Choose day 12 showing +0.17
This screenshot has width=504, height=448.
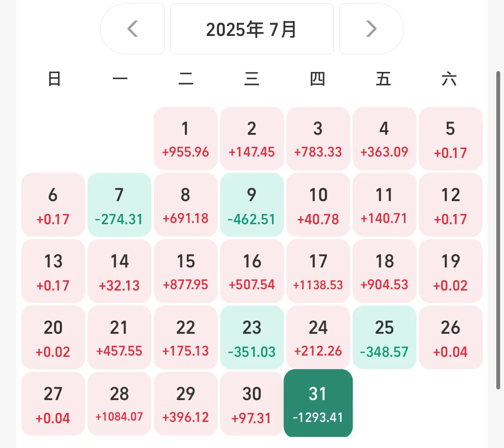pyautogui.click(x=451, y=205)
